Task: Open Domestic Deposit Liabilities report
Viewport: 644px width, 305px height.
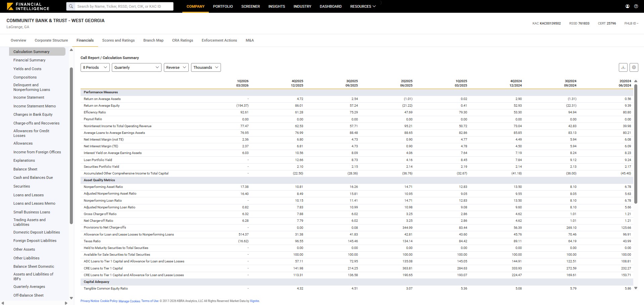Action: [x=37, y=232]
